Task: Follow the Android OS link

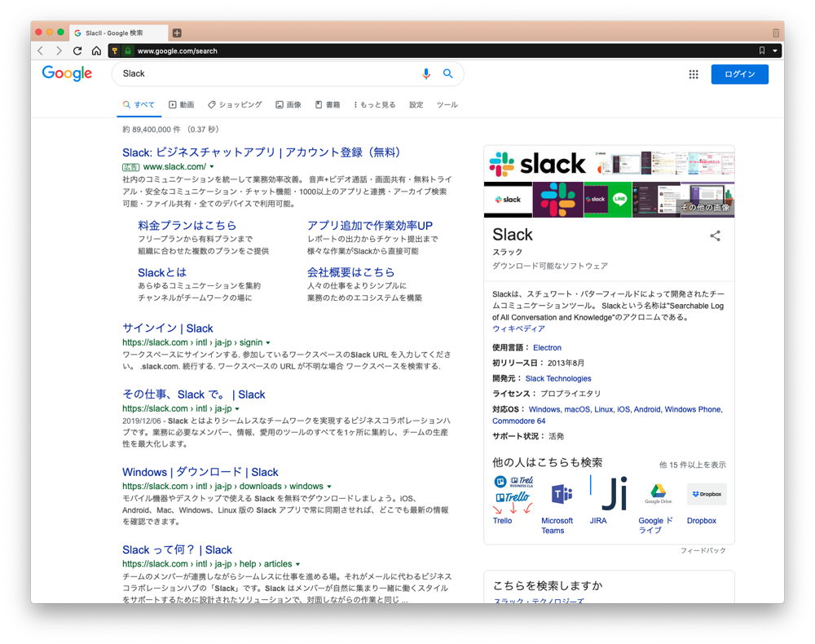Action: click(647, 409)
